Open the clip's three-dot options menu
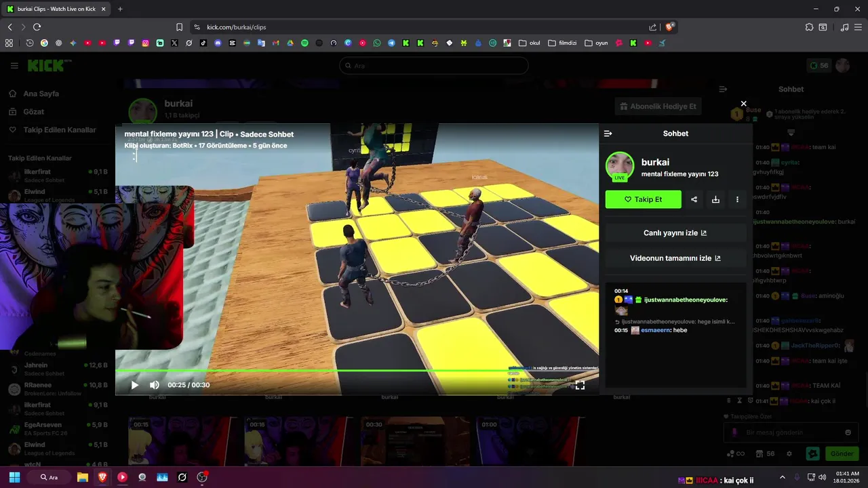 pos(737,199)
